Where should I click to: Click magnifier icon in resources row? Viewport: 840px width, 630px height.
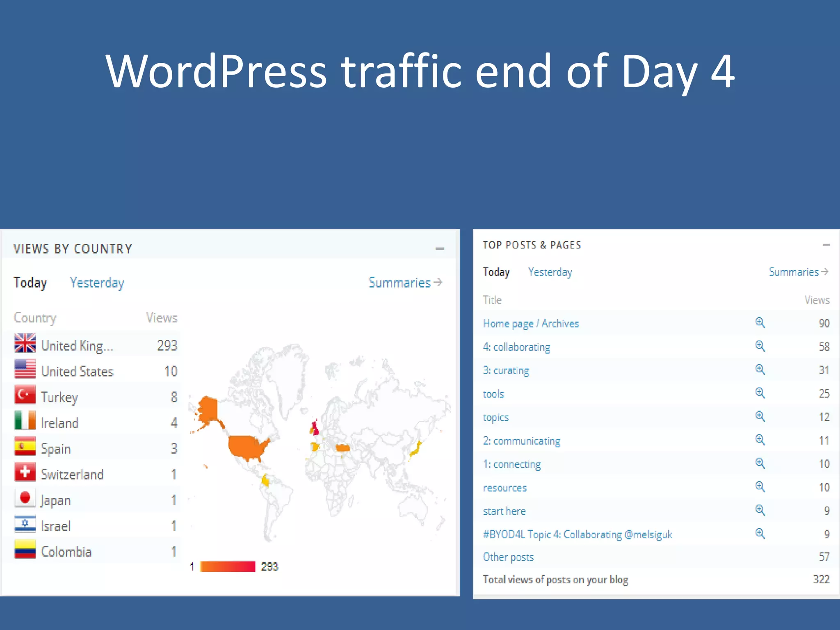[x=760, y=487]
